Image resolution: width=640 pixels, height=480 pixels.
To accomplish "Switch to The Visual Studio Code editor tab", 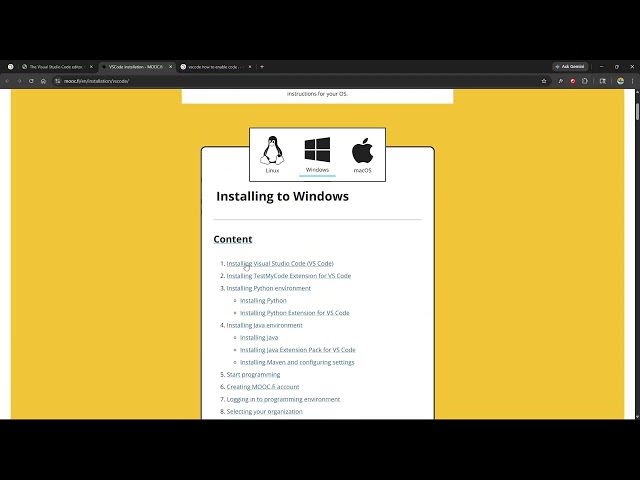I will (x=56, y=67).
